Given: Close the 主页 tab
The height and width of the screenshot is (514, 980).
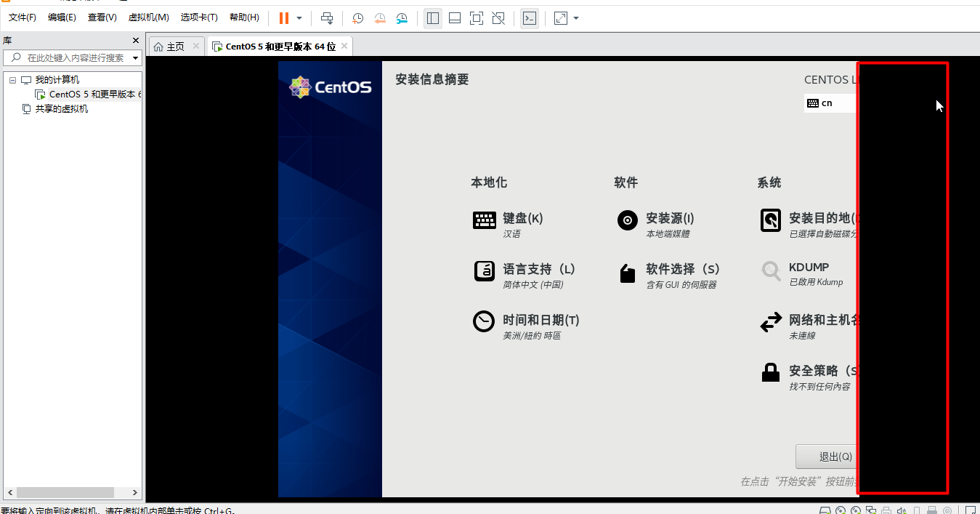Looking at the screenshot, I should (x=196, y=47).
